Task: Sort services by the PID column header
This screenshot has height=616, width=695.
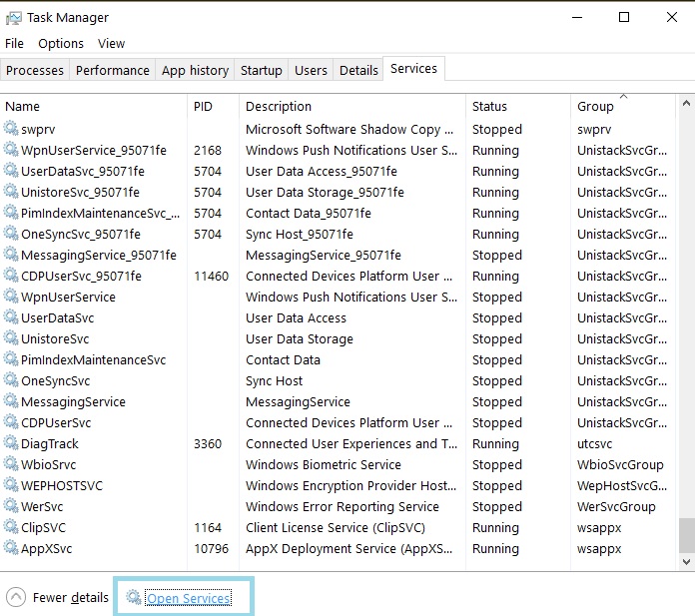Action: [x=205, y=106]
